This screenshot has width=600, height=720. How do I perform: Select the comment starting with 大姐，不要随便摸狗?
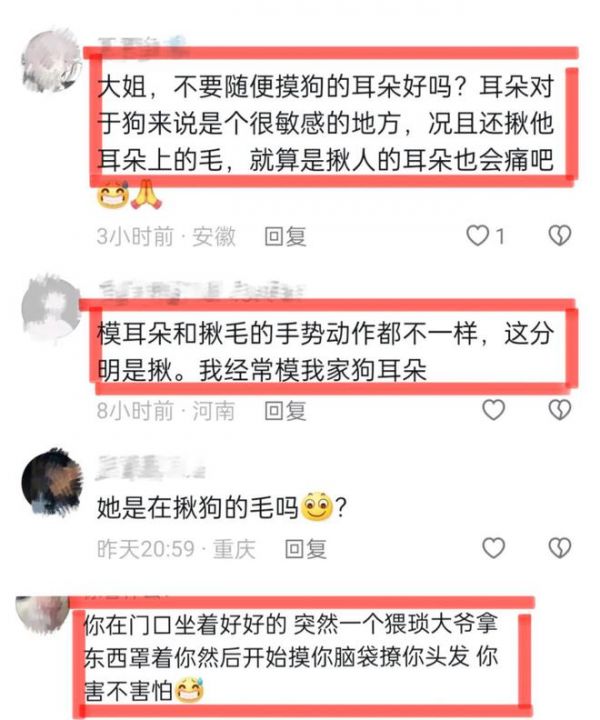coord(326,124)
